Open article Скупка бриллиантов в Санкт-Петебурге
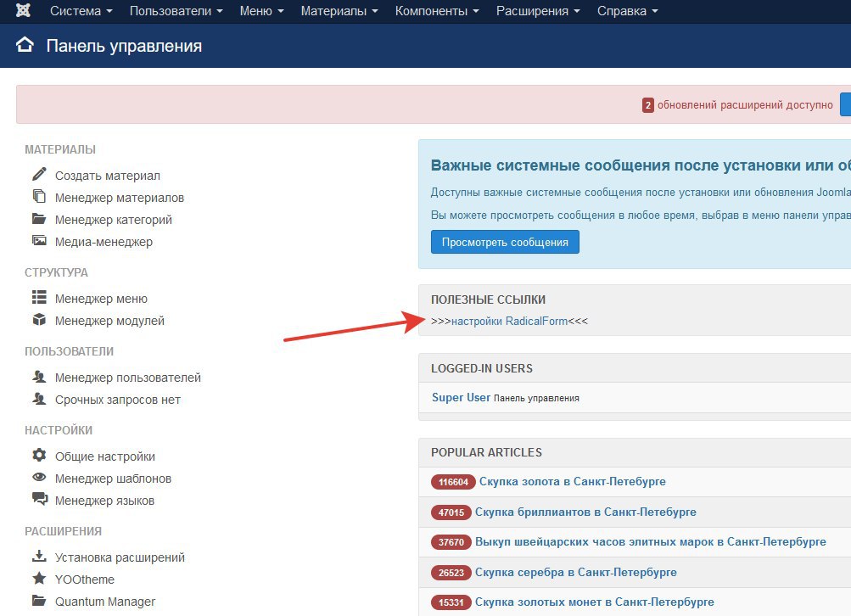Image resolution: width=851 pixels, height=616 pixels. 585,512
